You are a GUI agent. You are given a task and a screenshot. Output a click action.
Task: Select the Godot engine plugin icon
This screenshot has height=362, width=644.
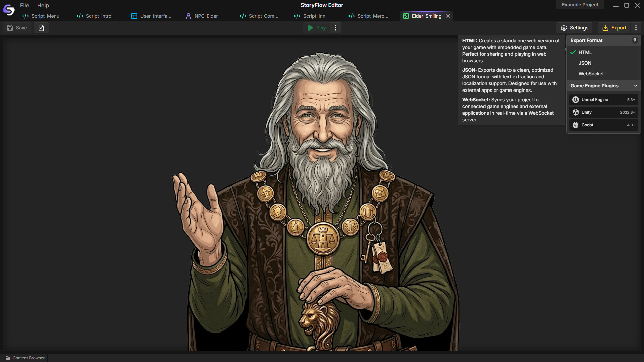(576, 125)
